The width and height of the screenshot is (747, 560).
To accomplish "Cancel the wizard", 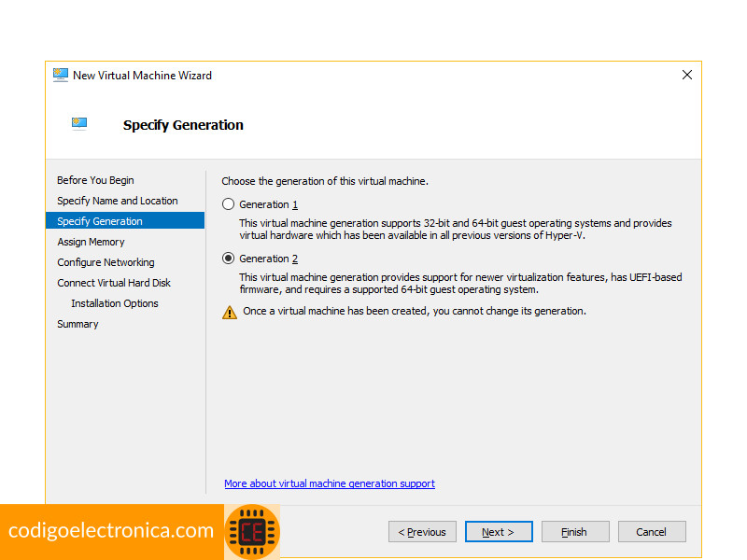I will (x=652, y=532).
